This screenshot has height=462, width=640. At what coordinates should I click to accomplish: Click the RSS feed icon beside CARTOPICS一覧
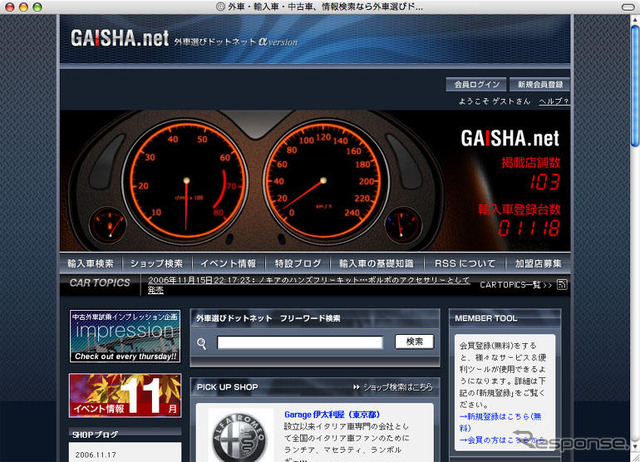pos(562,284)
